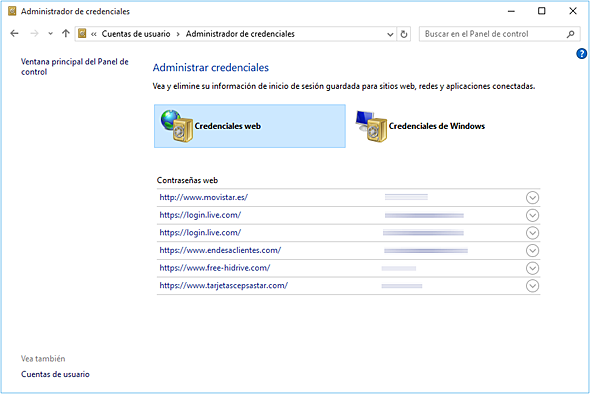Image resolution: width=590 pixels, height=394 pixels.
Task: Open Credenciales de Windows vault icon
Action: click(371, 126)
